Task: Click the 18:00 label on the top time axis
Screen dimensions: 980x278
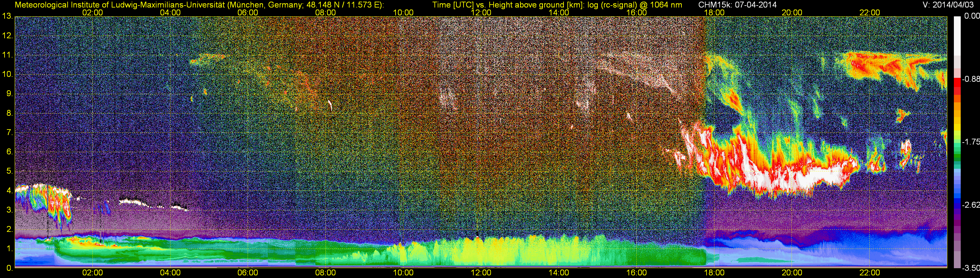Action: coord(714,12)
